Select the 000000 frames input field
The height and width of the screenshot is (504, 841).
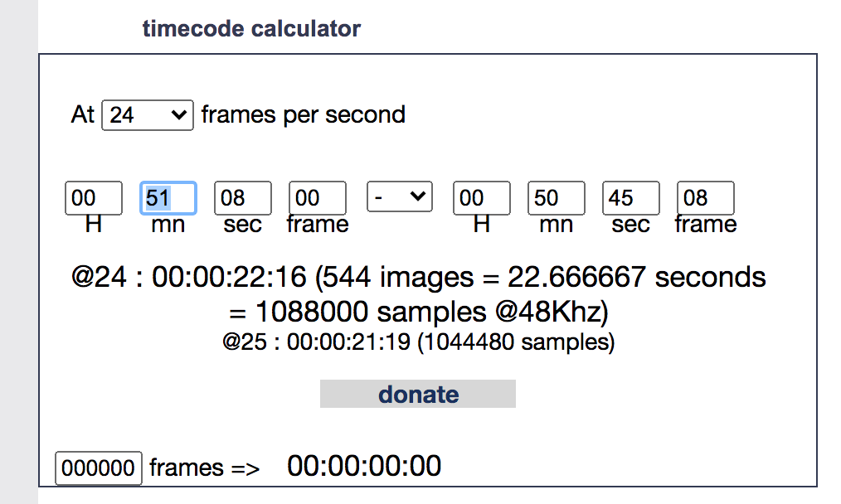point(98,468)
